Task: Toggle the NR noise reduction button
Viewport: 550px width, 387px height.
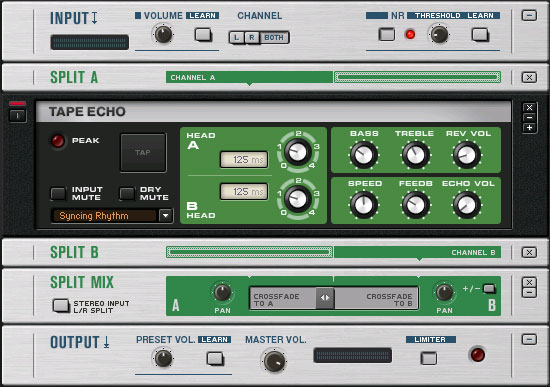Action: tap(387, 34)
